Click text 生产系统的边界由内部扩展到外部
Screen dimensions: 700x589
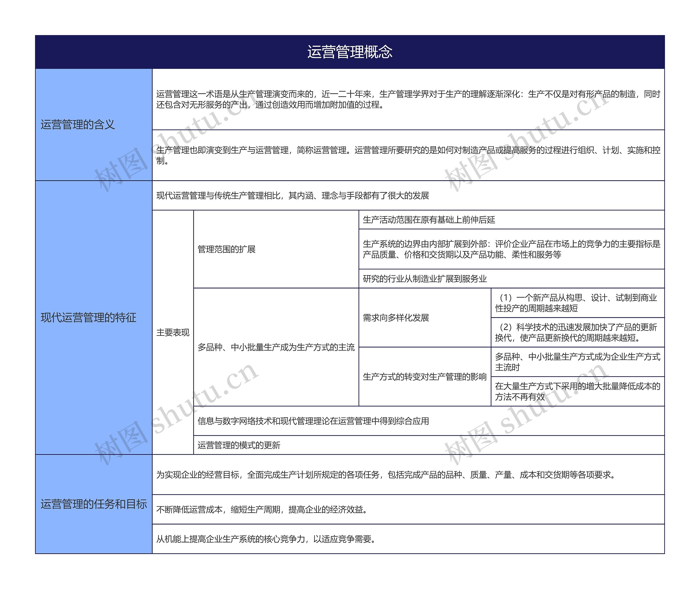[511, 249]
